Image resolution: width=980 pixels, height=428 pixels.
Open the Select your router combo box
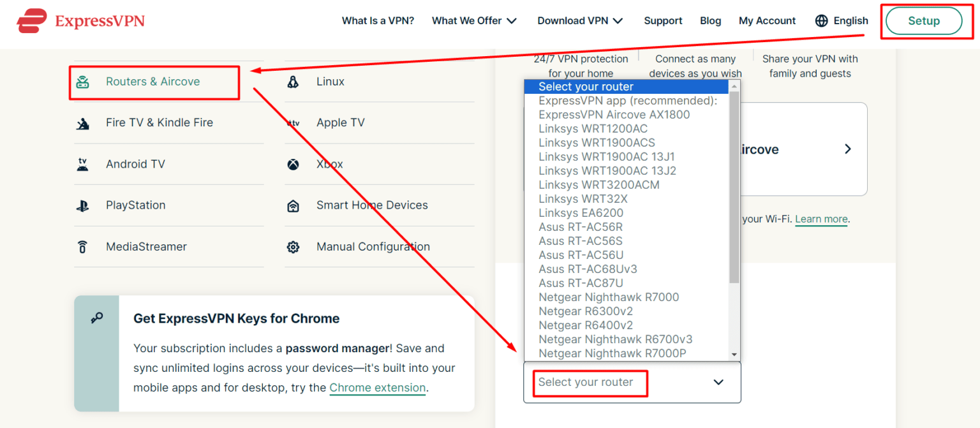[x=632, y=382]
